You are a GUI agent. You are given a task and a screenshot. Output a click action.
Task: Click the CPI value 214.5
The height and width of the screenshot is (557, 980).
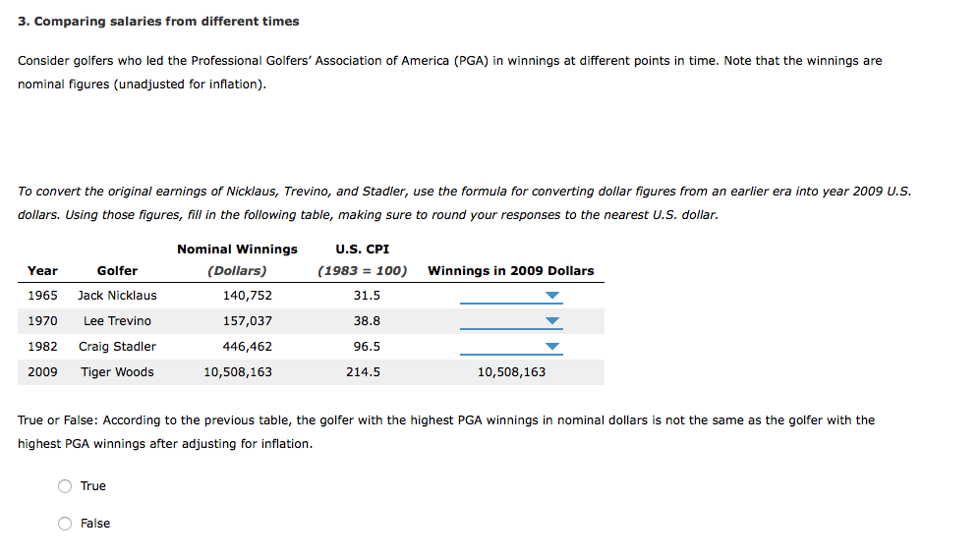[363, 372]
